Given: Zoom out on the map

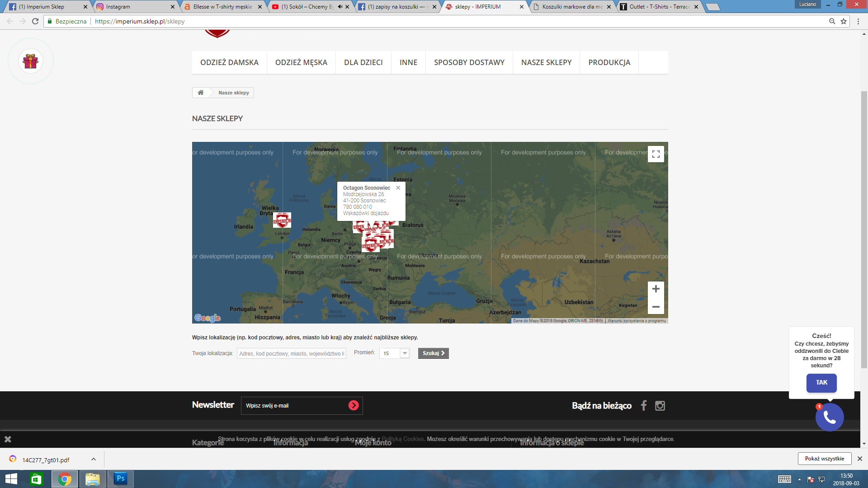Looking at the screenshot, I should 656,307.
